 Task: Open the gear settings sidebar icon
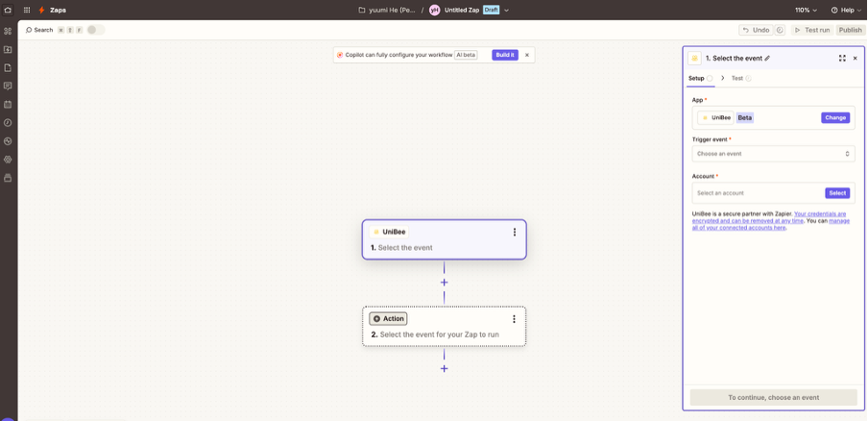pyautogui.click(x=8, y=160)
